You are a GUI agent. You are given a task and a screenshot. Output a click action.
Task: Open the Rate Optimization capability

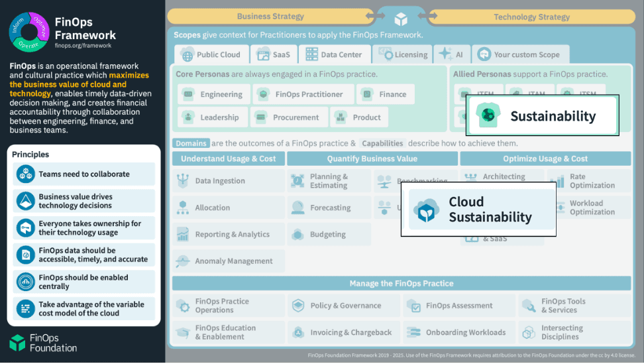tap(588, 181)
